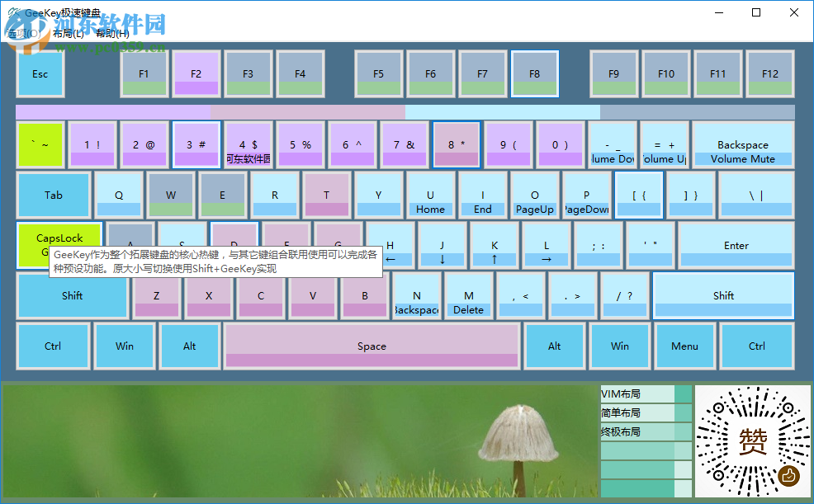Click the Space bar key
This screenshot has height=504, width=814.
click(372, 346)
